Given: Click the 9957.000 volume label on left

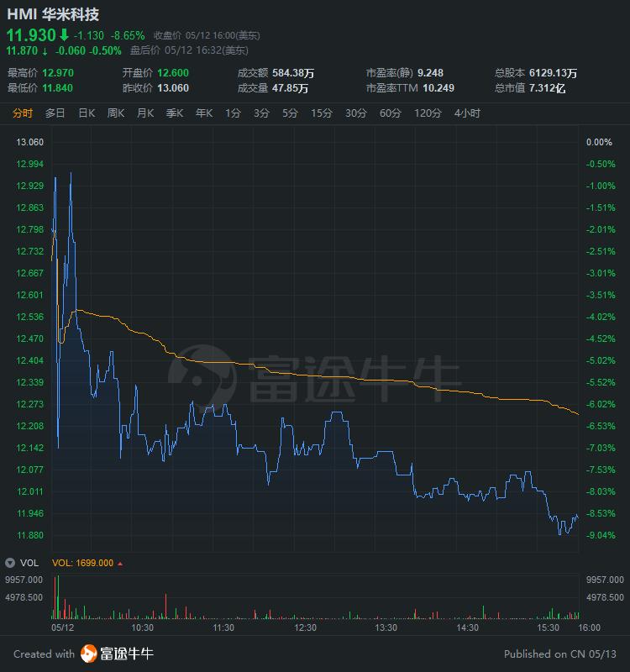Looking at the screenshot, I should click(24, 580).
